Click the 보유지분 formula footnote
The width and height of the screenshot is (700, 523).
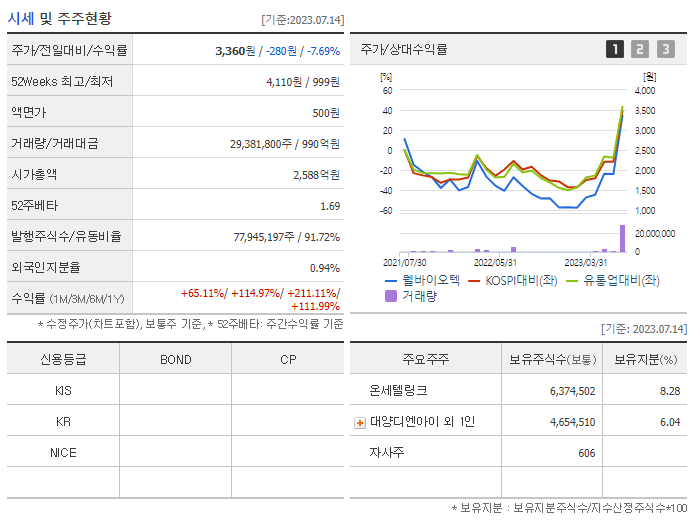click(x=569, y=508)
